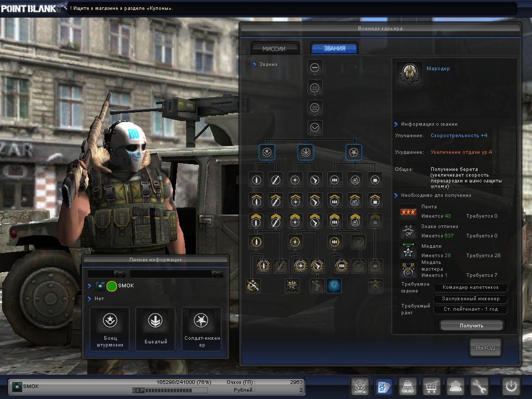Open the clan emblem icon in bottom bar
Viewport: 532px width, 399px height.
tap(360, 387)
